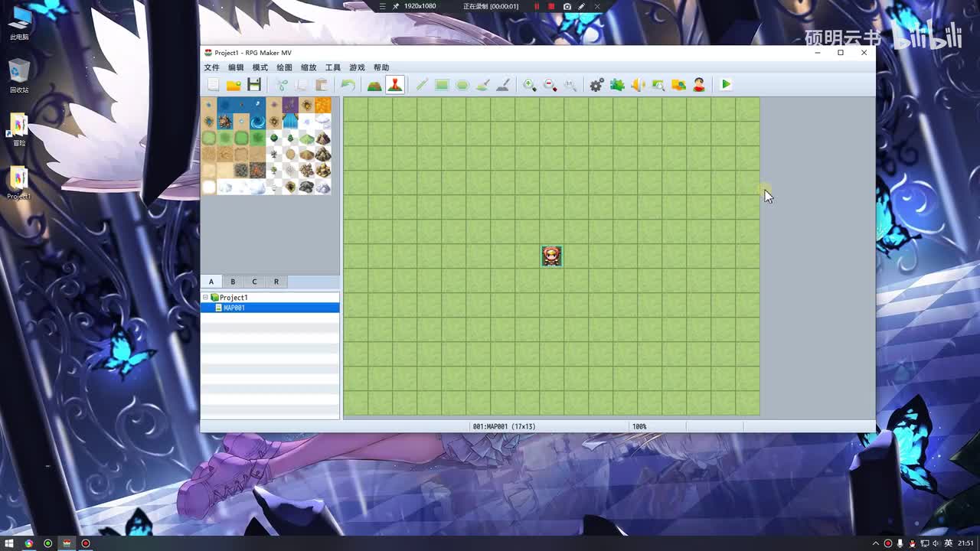Open the 回收站 recycle bin icon
The height and width of the screenshot is (551, 980).
coord(19,76)
